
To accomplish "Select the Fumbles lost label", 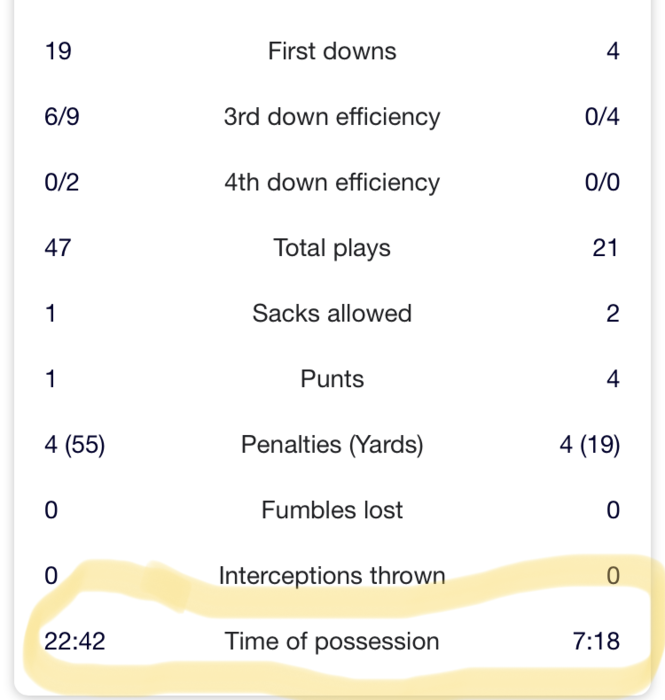I will 332,510.
